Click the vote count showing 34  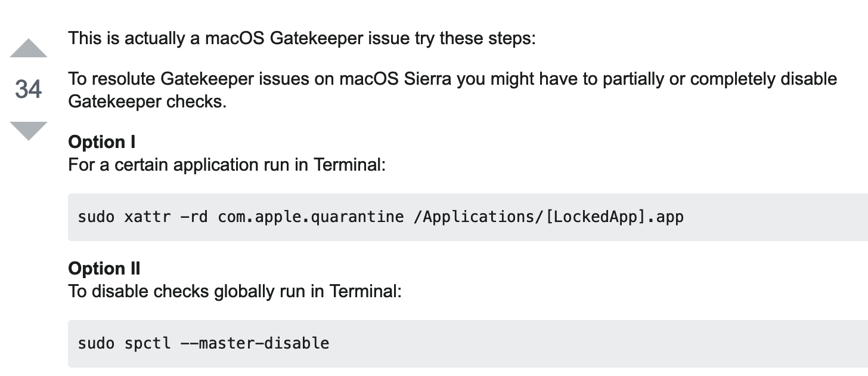point(29,90)
